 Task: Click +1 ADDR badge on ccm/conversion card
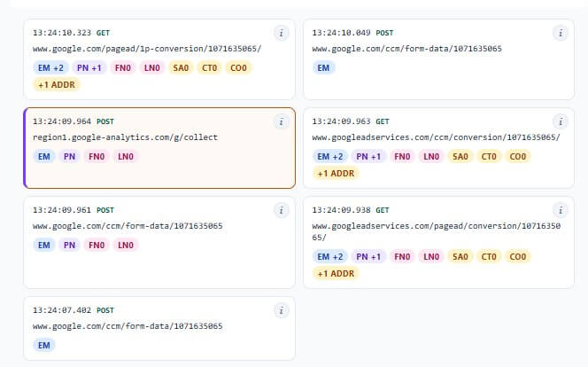(336, 174)
